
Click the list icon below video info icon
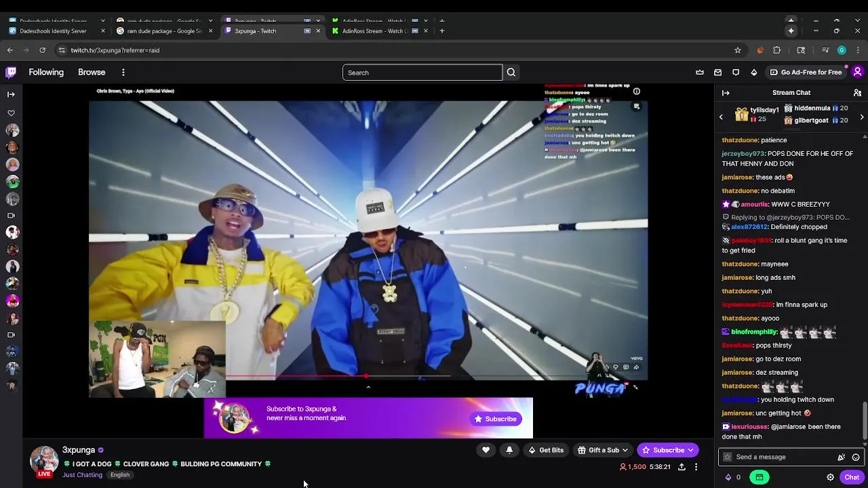pyautogui.click(x=636, y=106)
